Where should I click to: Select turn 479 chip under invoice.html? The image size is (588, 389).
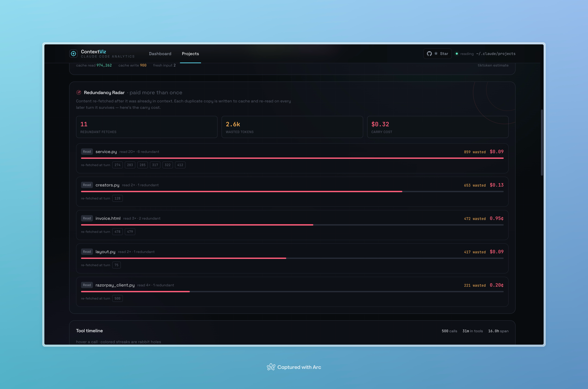(130, 232)
